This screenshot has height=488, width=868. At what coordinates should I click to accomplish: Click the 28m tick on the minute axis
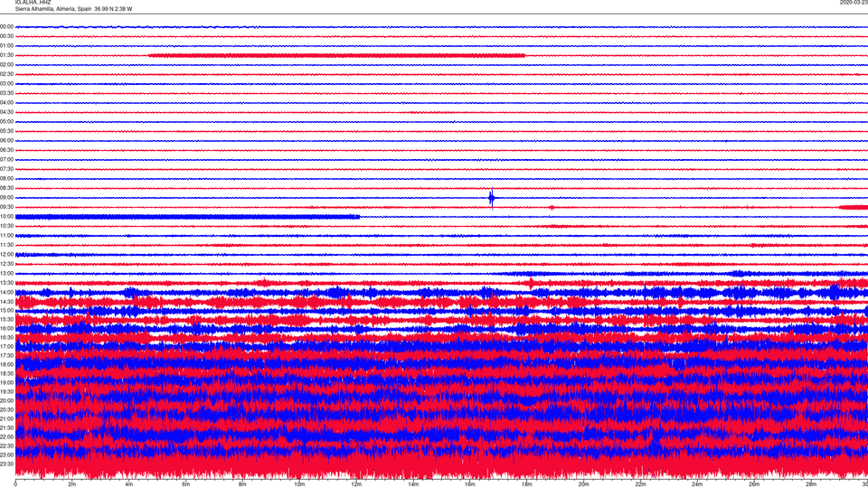[x=811, y=484]
